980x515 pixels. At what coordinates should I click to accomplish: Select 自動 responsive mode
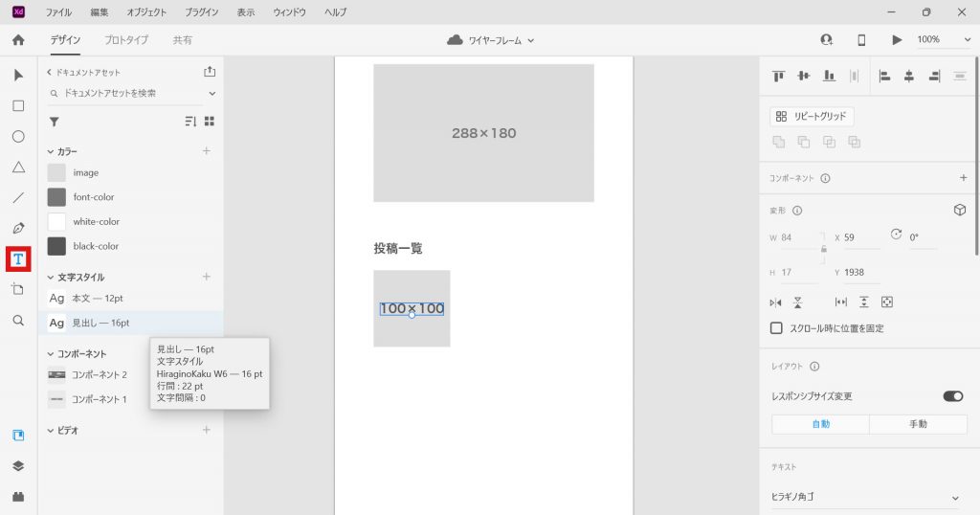(820, 424)
